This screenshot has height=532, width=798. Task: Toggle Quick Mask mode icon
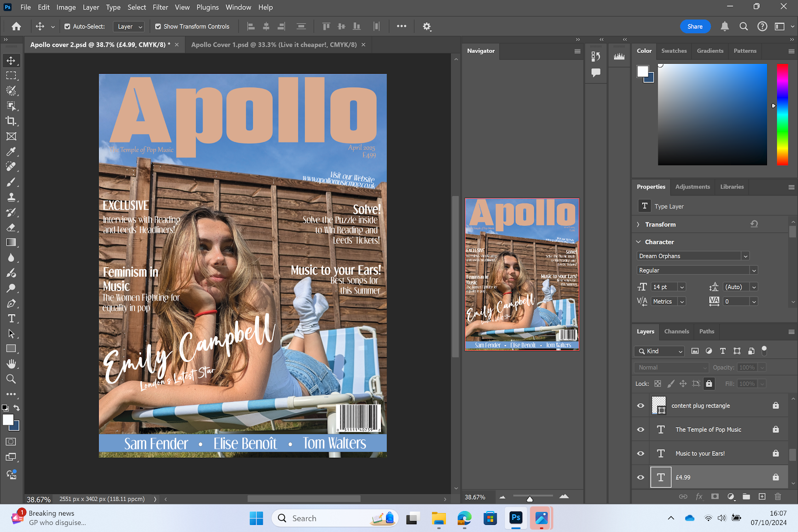click(11, 442)
